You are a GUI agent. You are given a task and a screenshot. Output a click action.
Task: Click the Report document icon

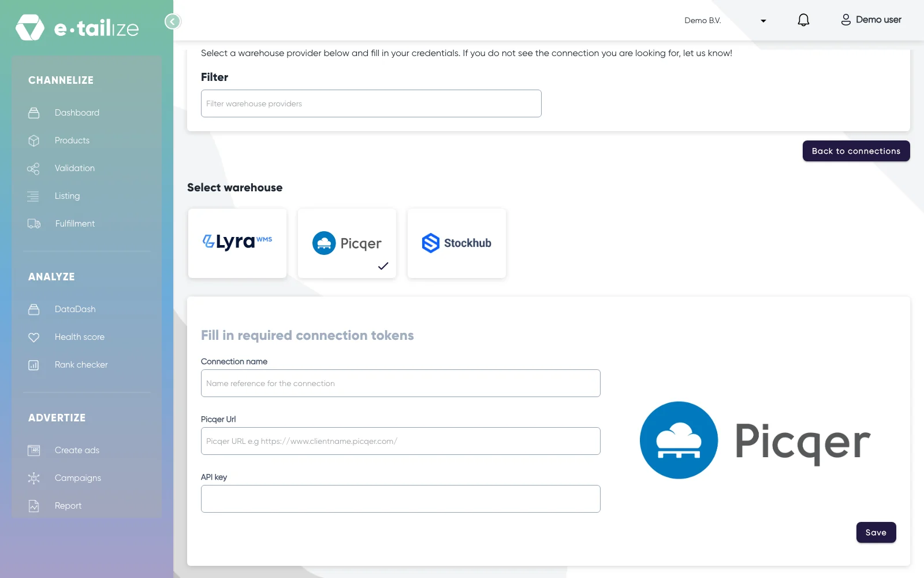(x=34, y=506)
